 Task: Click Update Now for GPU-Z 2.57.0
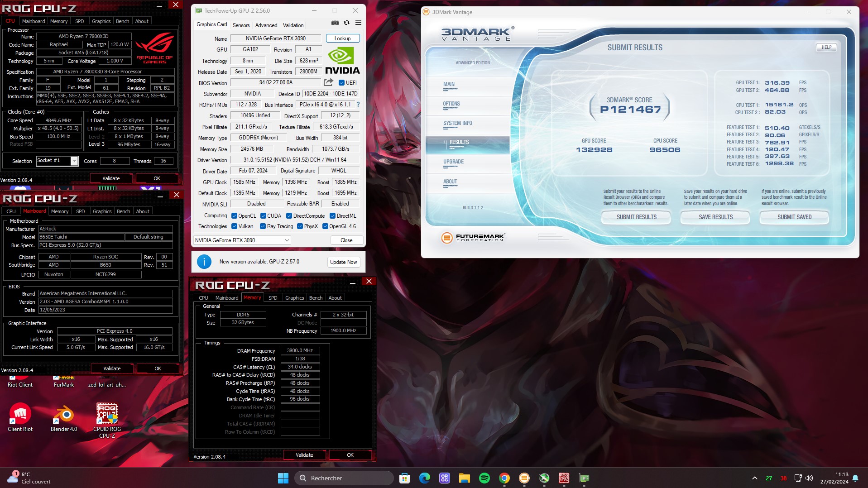[343, 262]
